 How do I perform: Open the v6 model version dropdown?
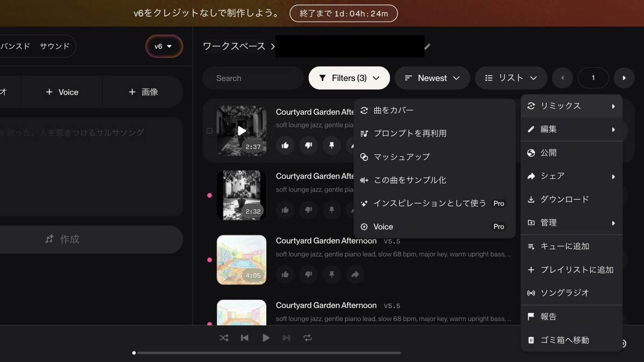164,47
